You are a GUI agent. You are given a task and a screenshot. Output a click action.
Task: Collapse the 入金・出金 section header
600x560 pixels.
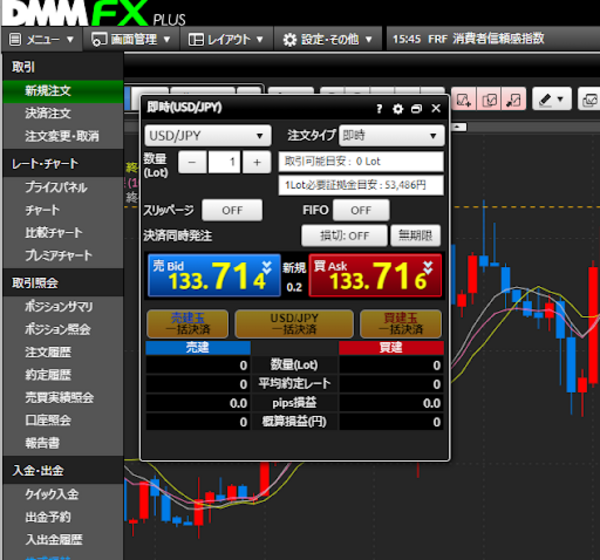click(x=63, y=470)
